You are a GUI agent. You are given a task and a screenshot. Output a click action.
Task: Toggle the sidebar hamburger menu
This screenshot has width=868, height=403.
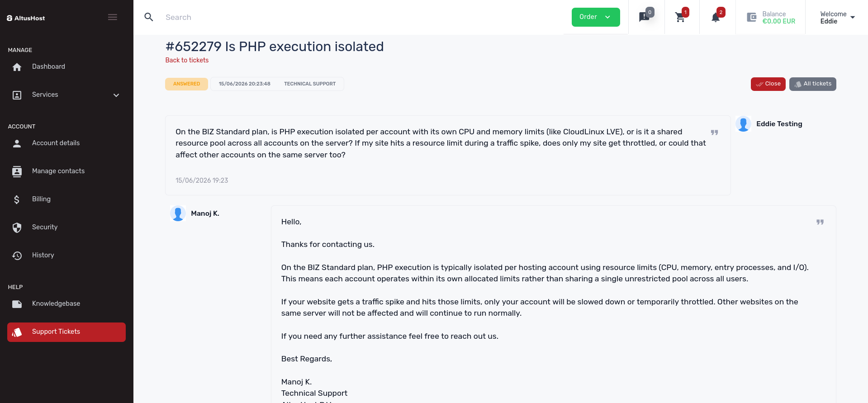click(113, 17)
